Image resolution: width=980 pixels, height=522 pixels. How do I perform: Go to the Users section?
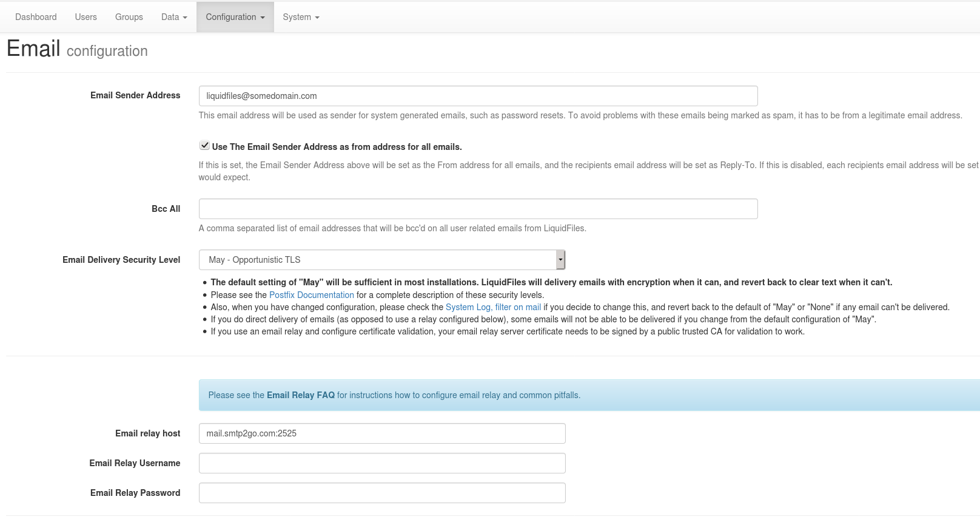click(86, 17)
